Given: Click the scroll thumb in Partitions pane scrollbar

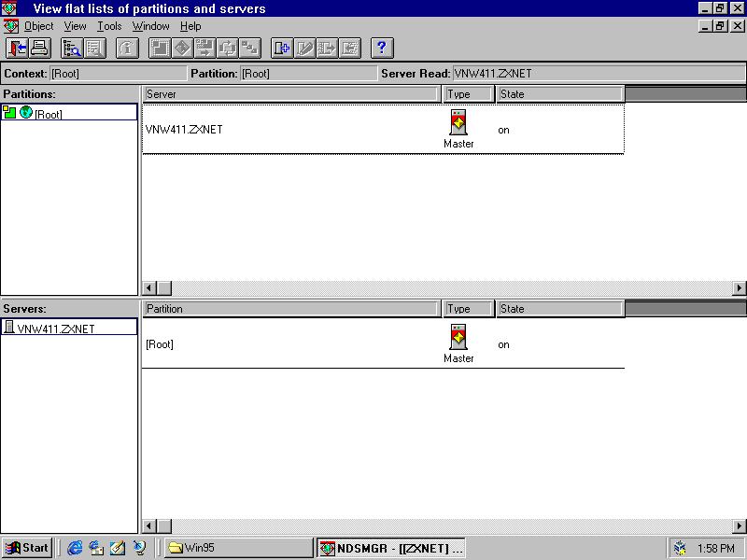Looking at the screenshot, I should (x=164, y=288).
